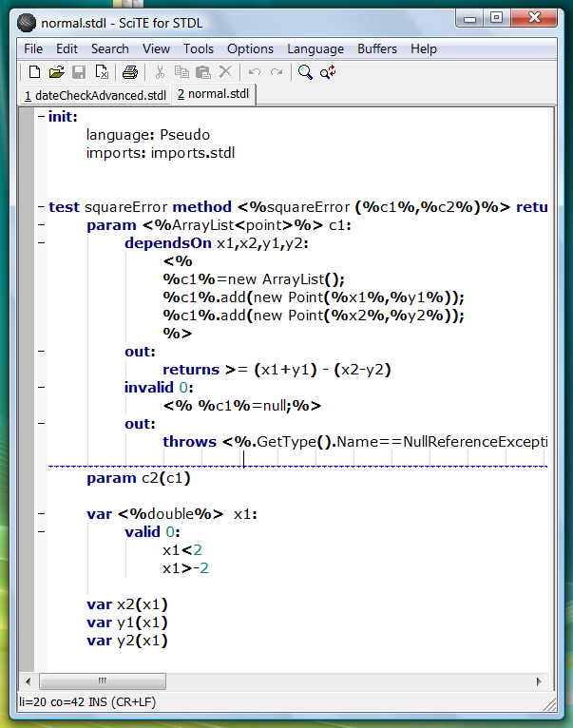
Task: Close the current file via the toolbar icon
Action: coord(102,72)
